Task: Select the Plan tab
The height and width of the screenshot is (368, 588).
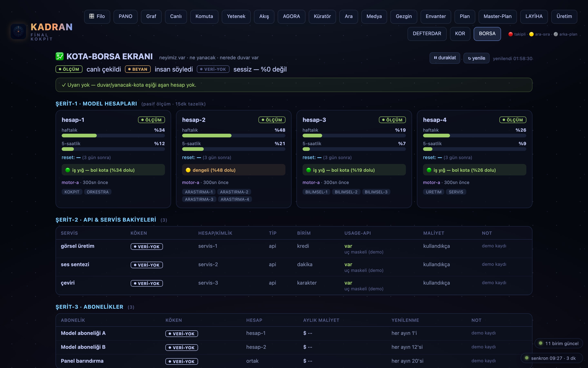Action: [464, 17]
